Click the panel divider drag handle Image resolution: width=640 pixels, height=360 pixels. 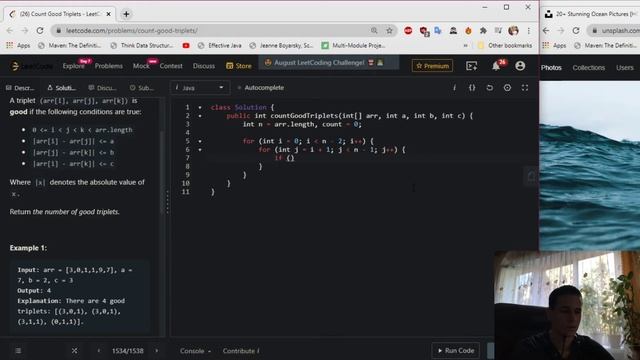(x=167, y=202)
